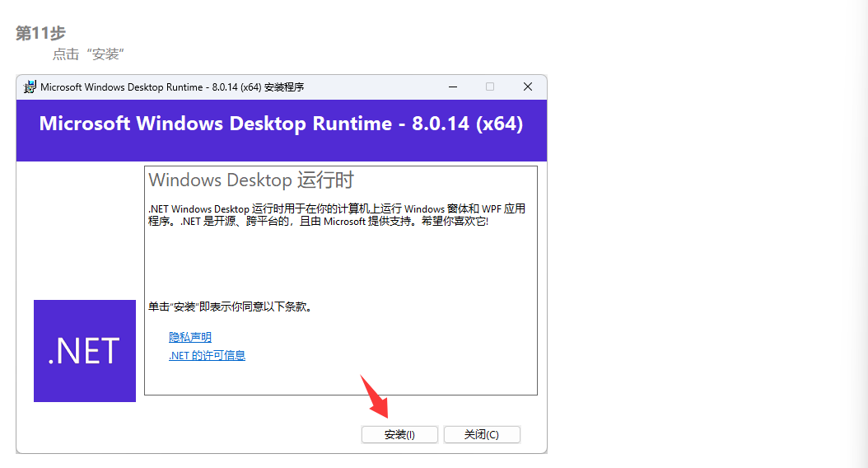
Task: Click the 点击“安装” instruction text
Action: click(88, 54)
